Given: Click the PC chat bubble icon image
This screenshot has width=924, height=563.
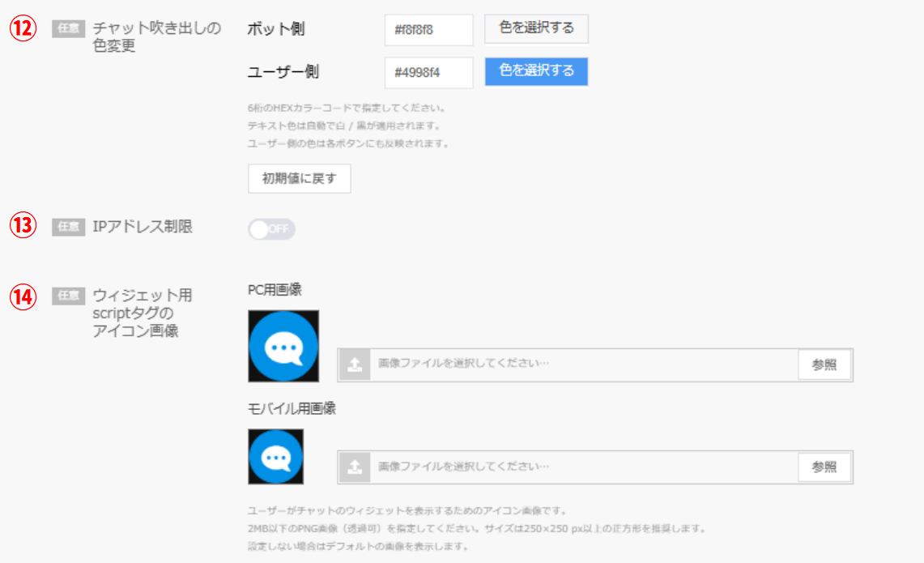Looking at the screenshot, I should 283,346.
